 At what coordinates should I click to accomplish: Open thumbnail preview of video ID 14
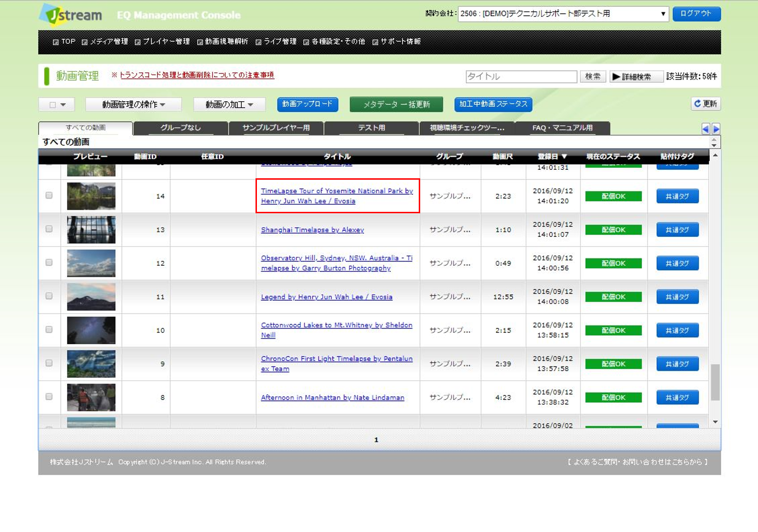click(91, 196)
